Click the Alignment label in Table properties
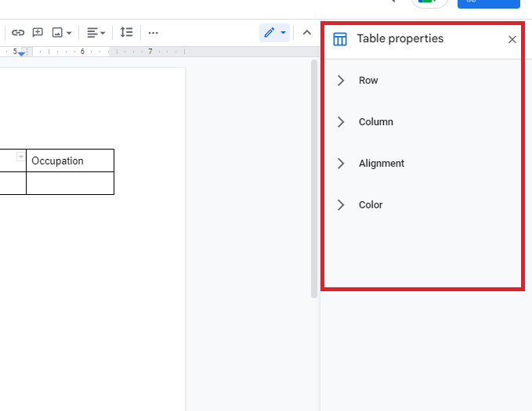The height and width of the screenshot is (411, 532). click(x=382, y=164)
